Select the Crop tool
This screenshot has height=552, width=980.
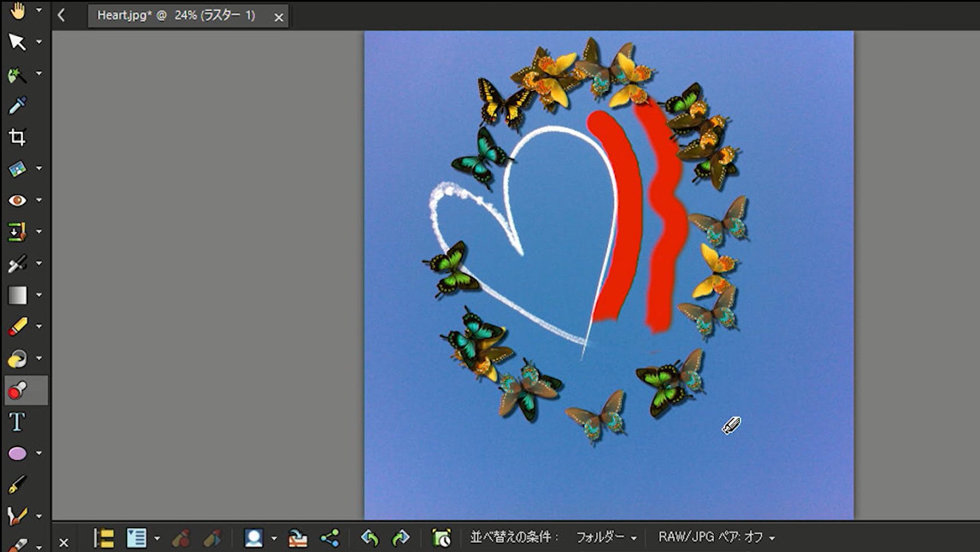tap(17, 137)
